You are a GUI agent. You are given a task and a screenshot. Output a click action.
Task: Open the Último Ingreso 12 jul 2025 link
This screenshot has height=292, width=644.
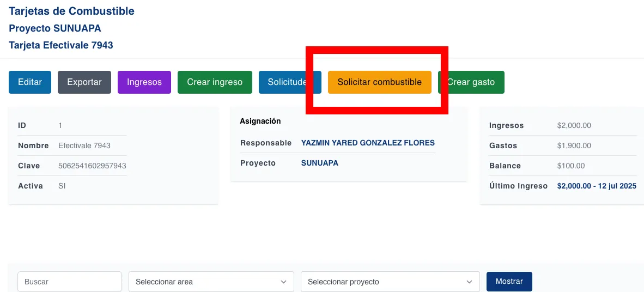point(597,186)
